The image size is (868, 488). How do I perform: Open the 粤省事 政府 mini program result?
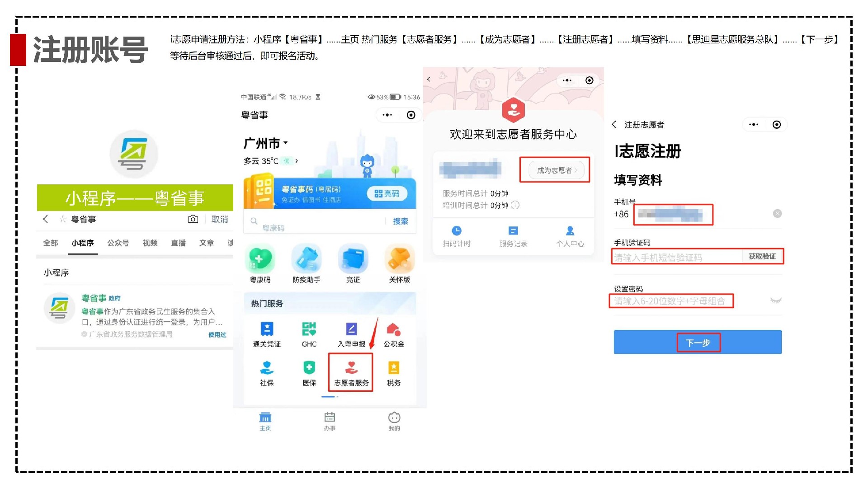135,316
